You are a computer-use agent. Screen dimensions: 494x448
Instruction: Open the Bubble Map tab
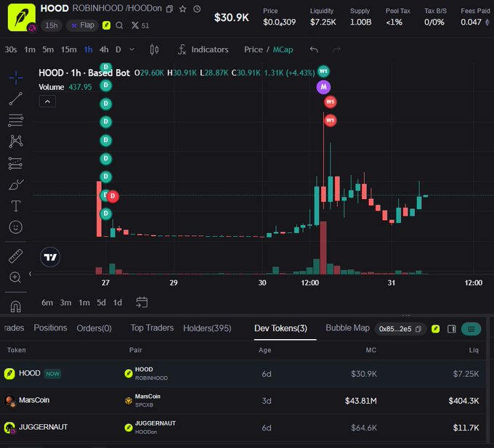coord(347,328)
